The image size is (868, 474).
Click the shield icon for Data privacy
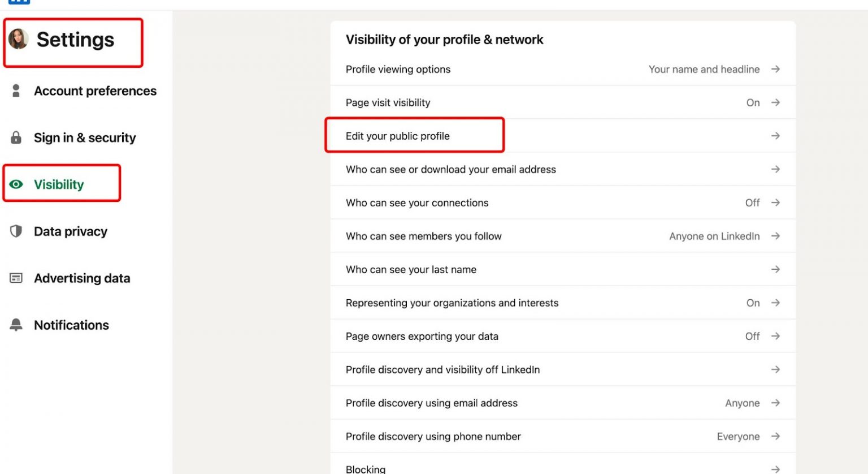[16, 231]
